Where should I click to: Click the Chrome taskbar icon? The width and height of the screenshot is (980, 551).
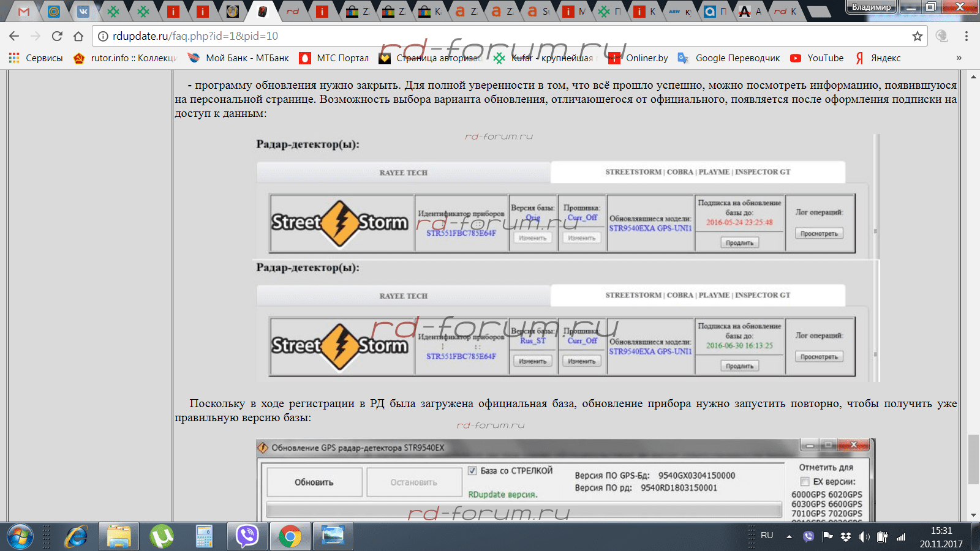pyautogui.click(x=290, y=537)
